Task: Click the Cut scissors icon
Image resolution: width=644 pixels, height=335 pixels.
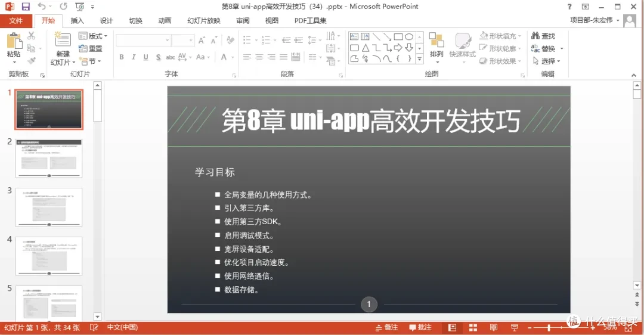Action: [x=32, y=36]
